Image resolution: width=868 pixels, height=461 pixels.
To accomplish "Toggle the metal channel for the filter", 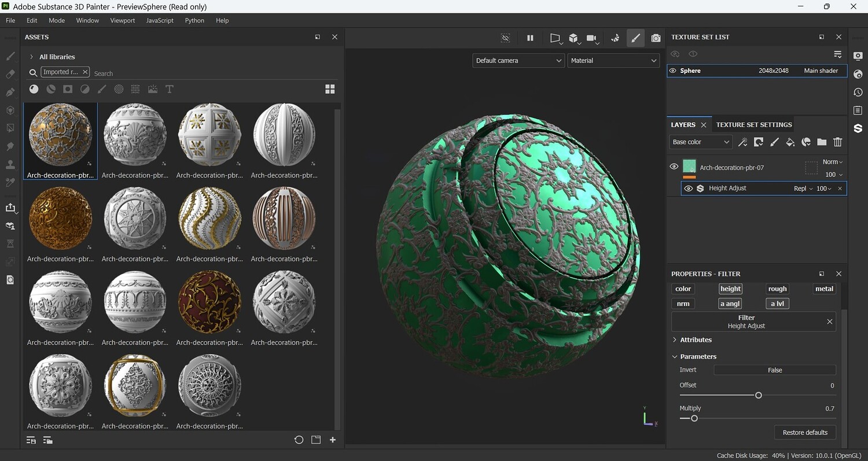I will [x=824, y=289].
